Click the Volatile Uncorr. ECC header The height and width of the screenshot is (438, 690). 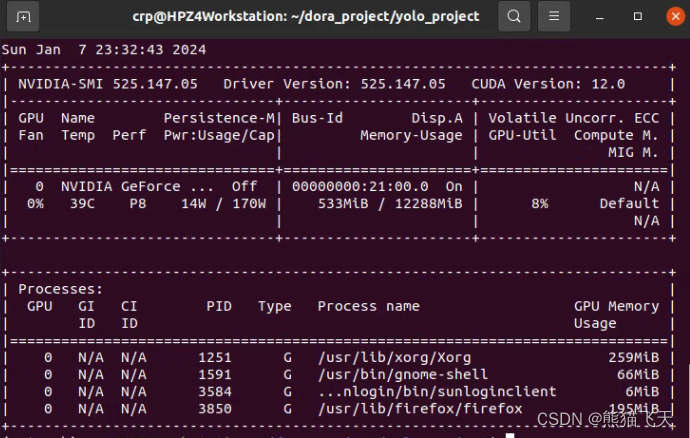[x=573, y=118]
